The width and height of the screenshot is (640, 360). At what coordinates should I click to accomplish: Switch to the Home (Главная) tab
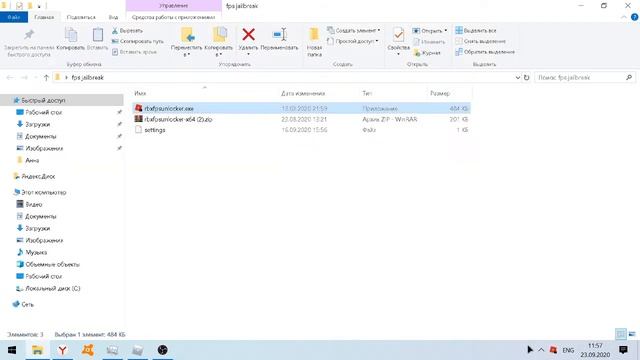44,17
